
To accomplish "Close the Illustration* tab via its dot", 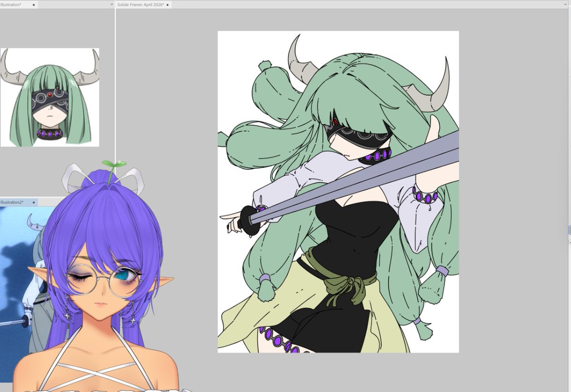I will point(34,4).
